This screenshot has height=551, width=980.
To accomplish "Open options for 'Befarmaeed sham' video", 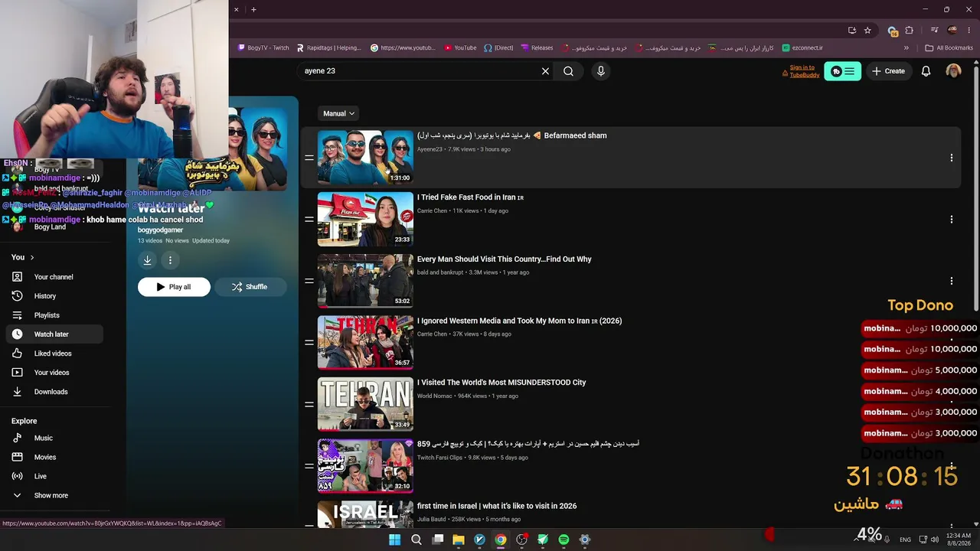I will [952, 158].
